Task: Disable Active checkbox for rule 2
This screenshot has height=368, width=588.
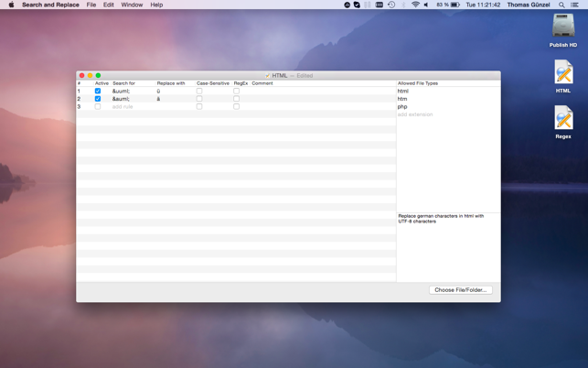Action: pos(98,99)
